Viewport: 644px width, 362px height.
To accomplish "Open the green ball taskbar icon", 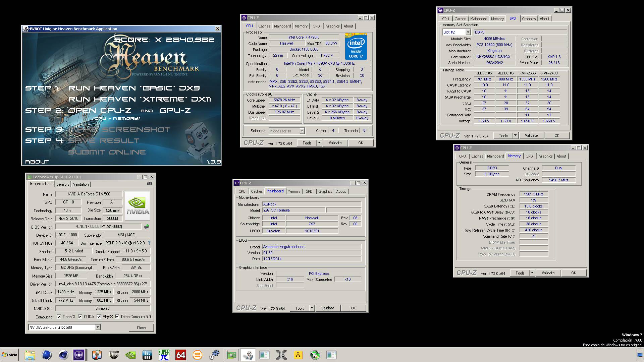I will coord(315,355).
